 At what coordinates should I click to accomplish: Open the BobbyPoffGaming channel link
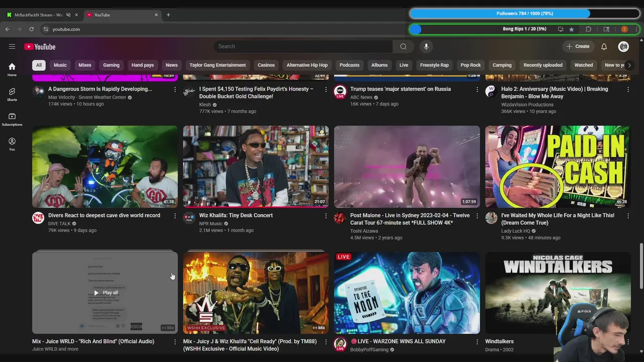[x=369, y=350]
